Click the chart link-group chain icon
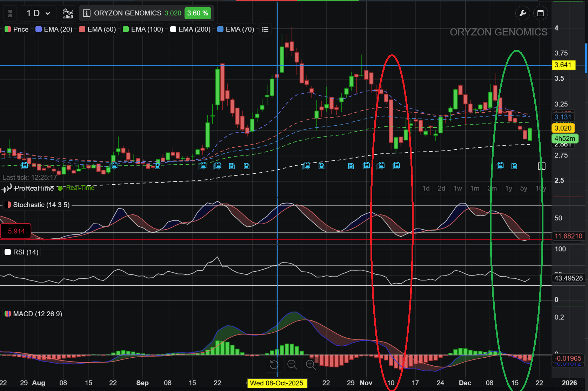The image size is (588, 391). (10, 13)
